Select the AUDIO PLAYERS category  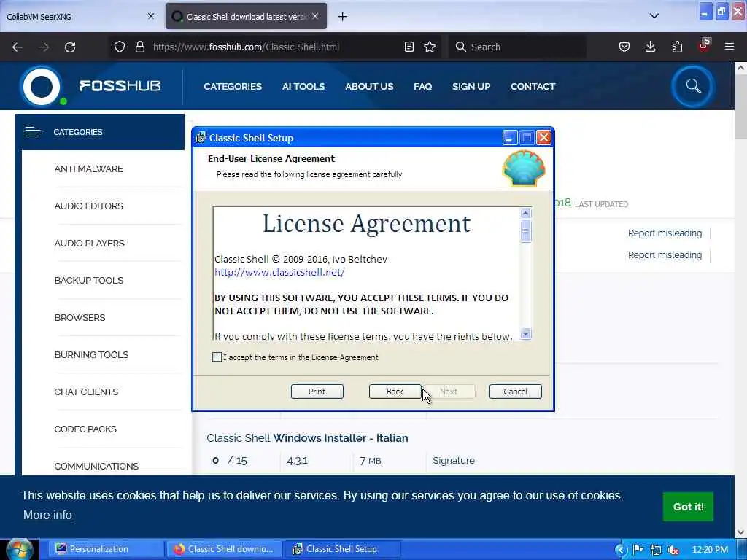tap(89, 244)
